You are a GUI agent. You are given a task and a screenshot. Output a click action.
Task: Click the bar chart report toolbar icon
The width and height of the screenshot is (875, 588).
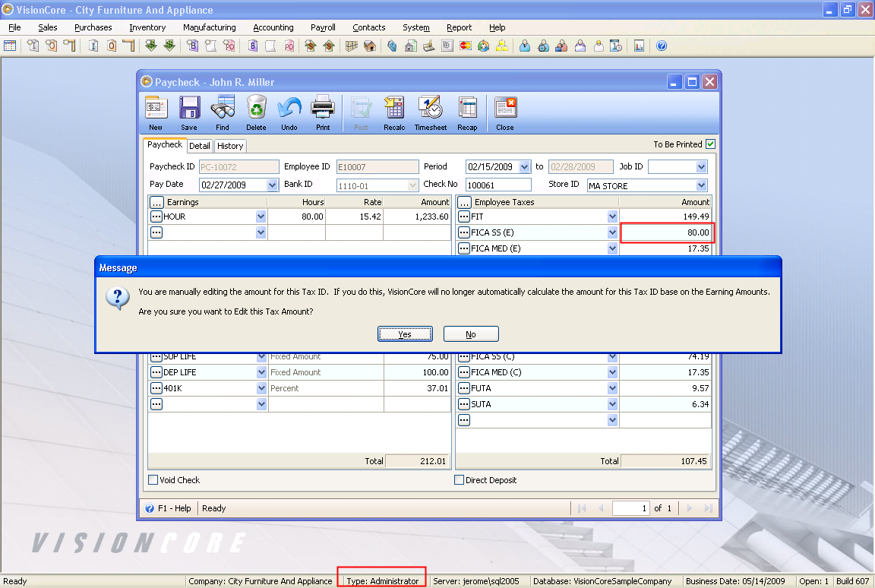point(639,46)
